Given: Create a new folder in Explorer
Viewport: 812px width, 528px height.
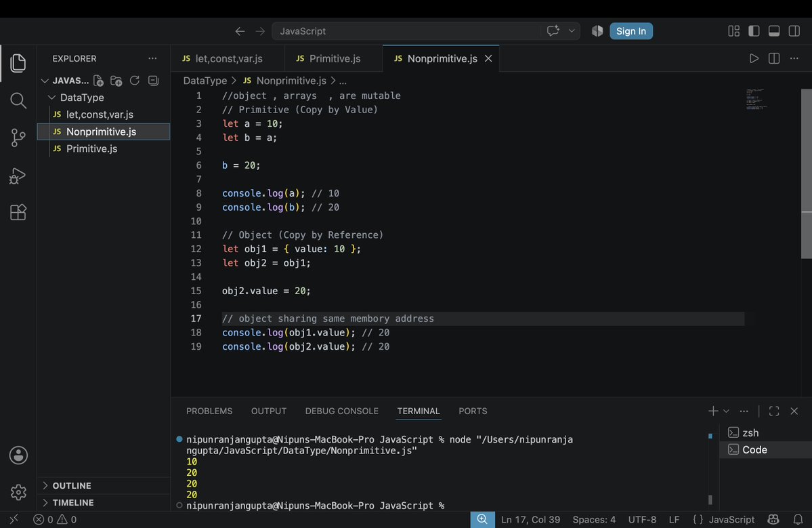Looking at the screenshot, I should pyautogui.click(x=116, y=81).
